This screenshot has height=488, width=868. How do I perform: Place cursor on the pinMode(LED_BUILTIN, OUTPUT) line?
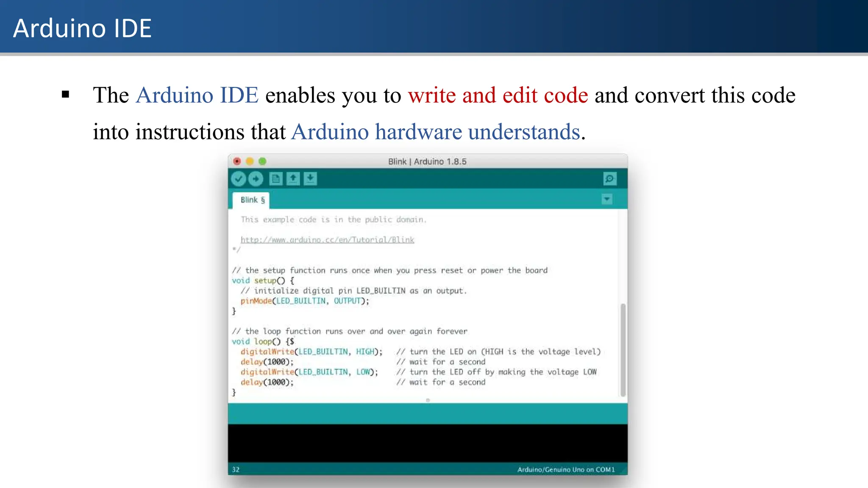(x=305, y=301)
